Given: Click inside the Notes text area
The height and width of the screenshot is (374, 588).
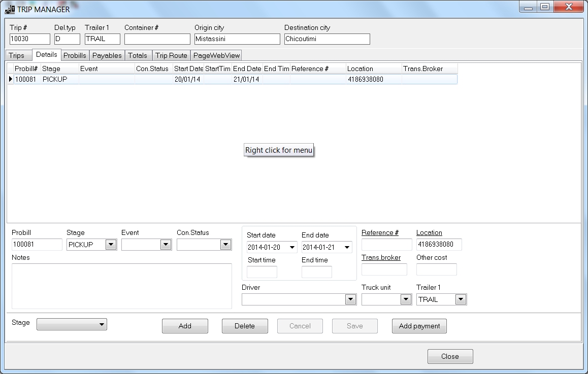Looking at the screenshot, I should pyautogui.click(x=121, y=286).
